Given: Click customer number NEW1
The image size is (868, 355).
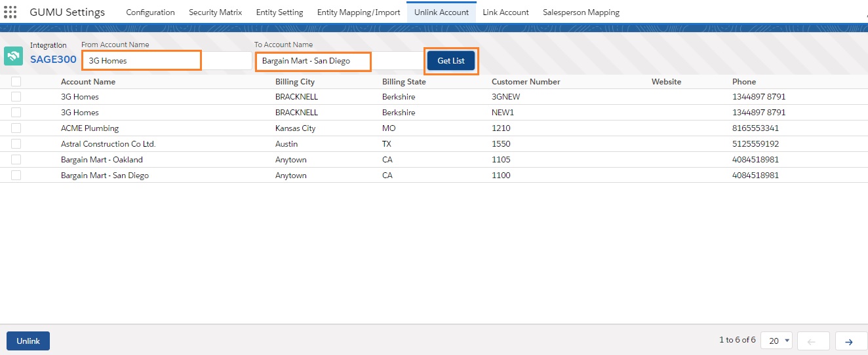Looking at the screenshot, I should [x=503, y=113].
